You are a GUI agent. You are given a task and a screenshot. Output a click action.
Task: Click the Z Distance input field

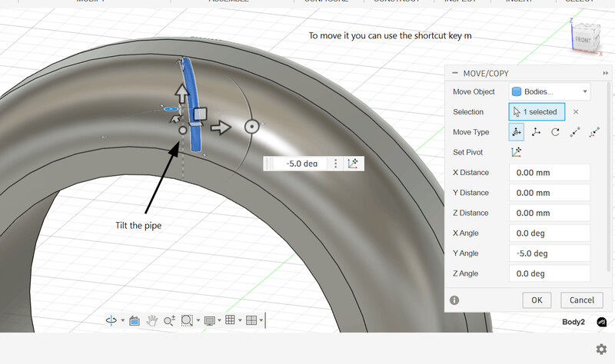point(550,213)
